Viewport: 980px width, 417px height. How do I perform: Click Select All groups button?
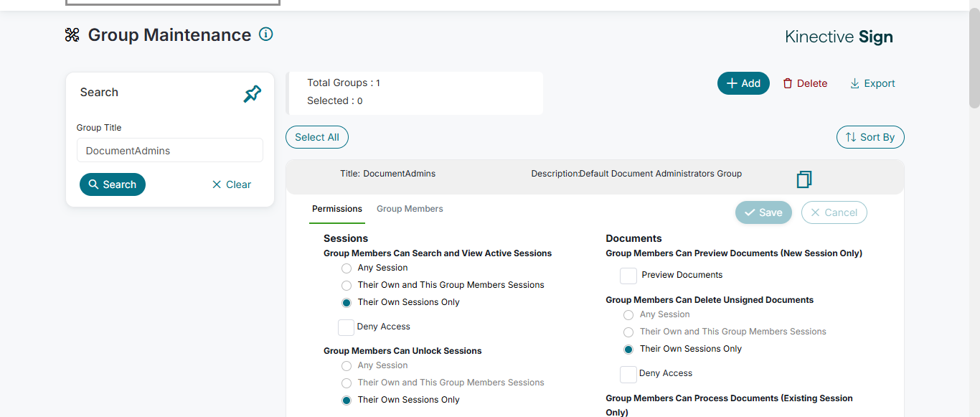[317, 137]
